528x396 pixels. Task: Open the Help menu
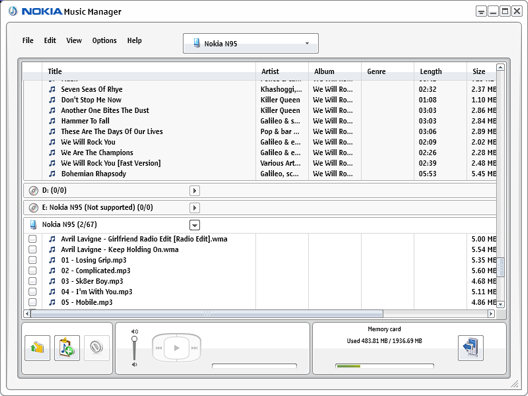point(134,40)
